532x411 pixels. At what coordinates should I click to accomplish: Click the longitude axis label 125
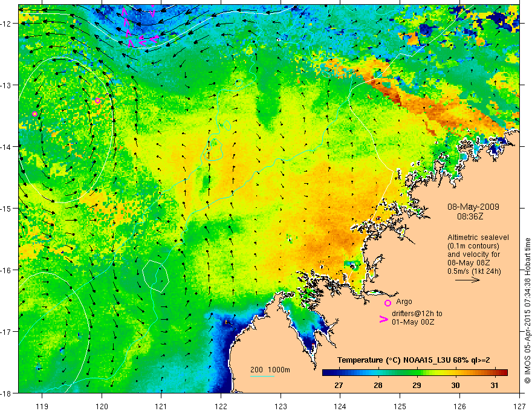[x=400, y=406]
